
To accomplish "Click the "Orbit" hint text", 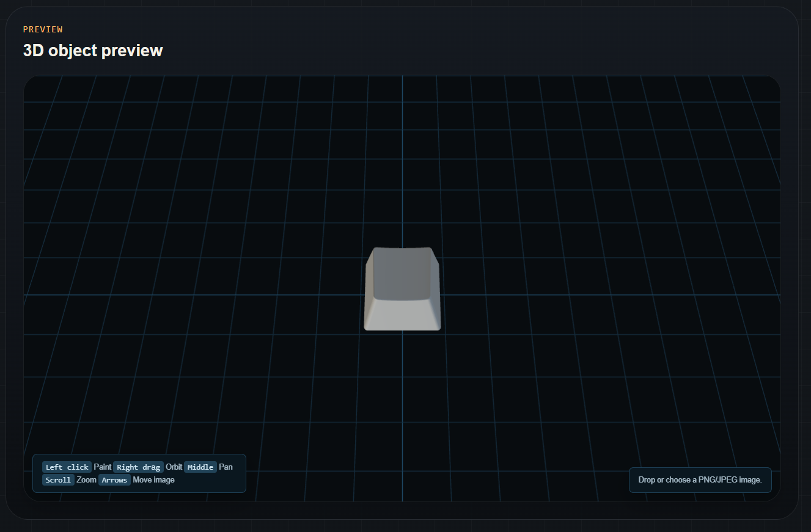I will point(174,467).
